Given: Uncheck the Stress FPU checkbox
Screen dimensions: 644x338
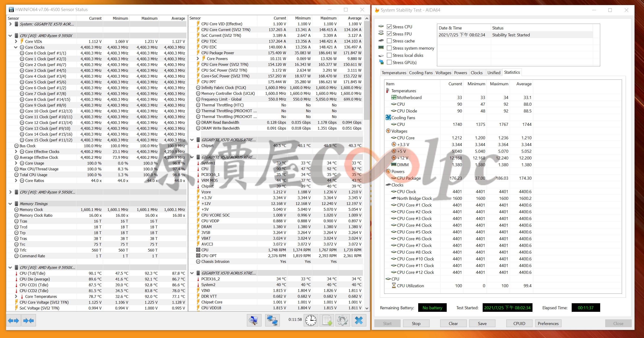Looking at the screenshot, I should (x=389, y=34).
